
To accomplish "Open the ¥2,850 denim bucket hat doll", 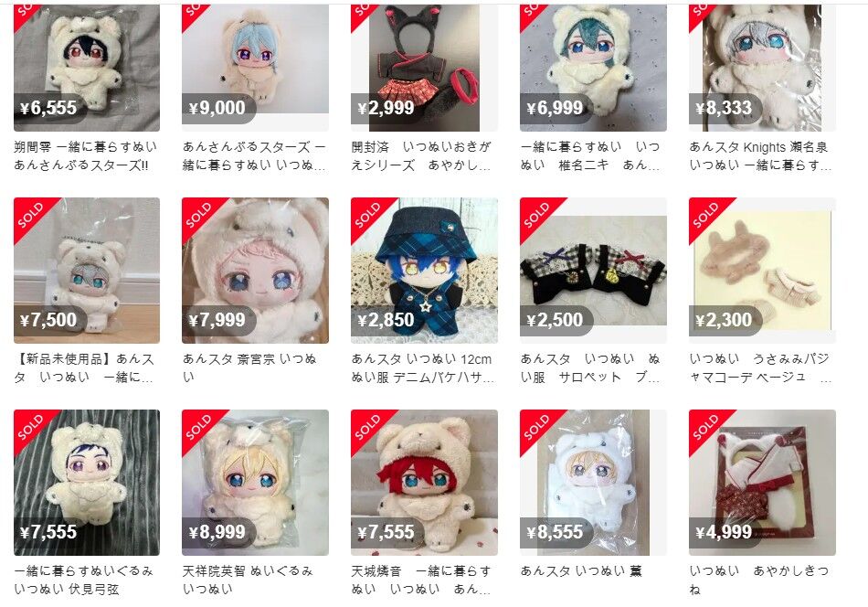I will 424,271.
